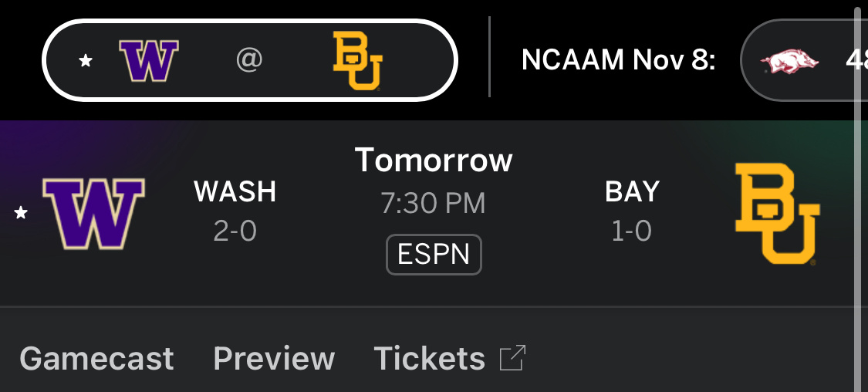Open the large Washington W team logo
Viewport: 868px width, 392px height.
coord(93,212)
